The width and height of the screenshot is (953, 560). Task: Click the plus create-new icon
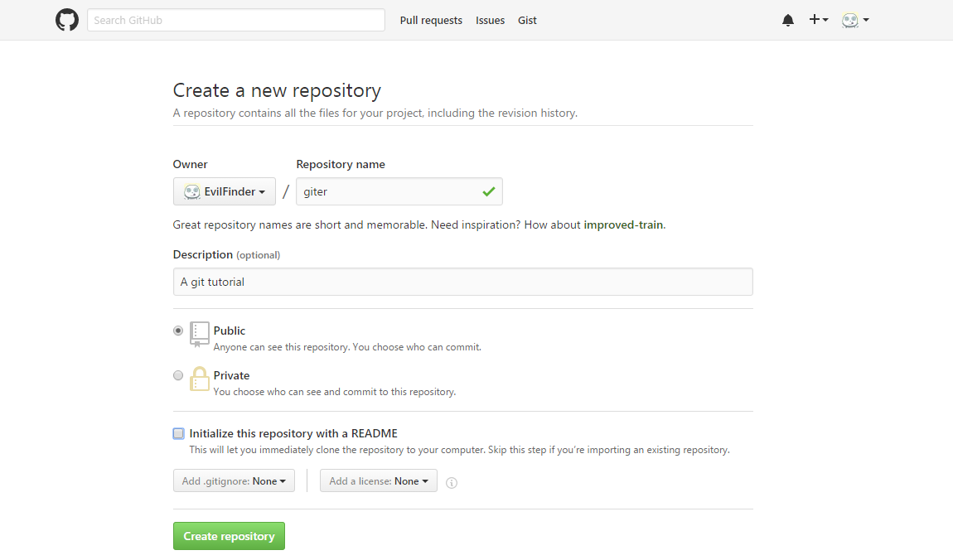point(818,20)
